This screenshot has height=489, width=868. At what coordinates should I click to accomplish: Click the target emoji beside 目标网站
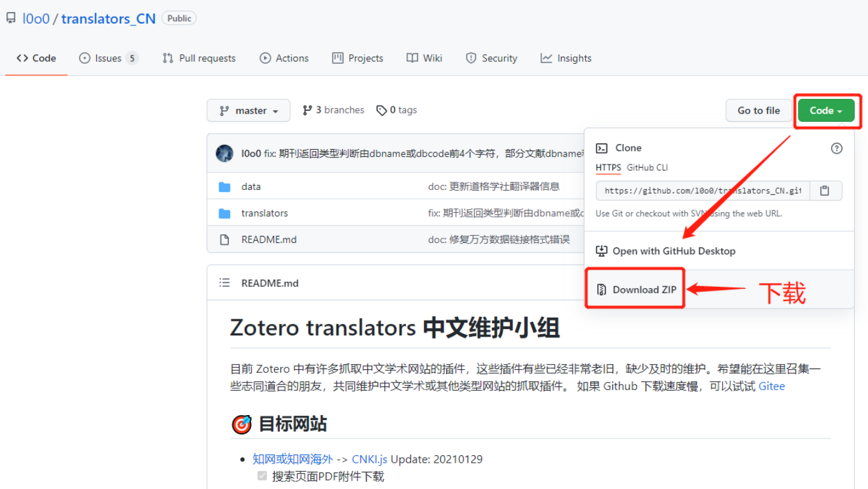tap(242, 424)
